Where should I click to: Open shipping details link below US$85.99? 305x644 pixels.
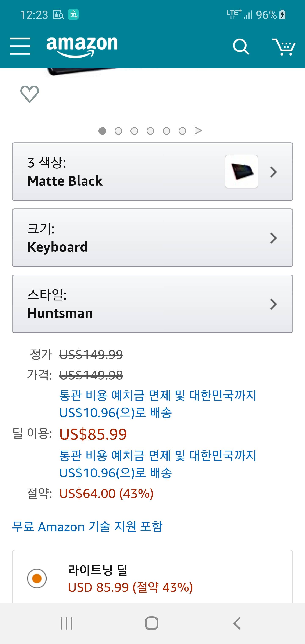[158, 464]
